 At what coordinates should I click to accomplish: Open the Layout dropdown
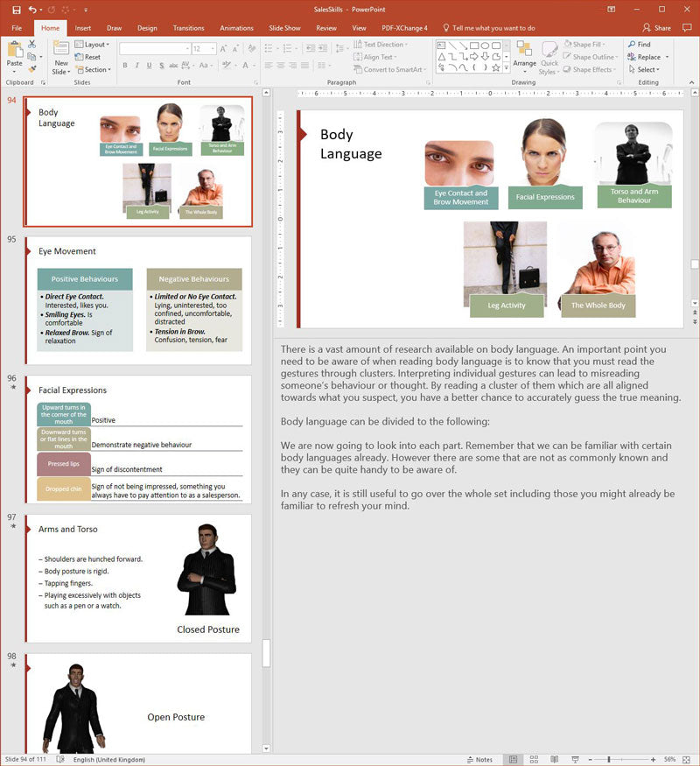tap(92, 45)
